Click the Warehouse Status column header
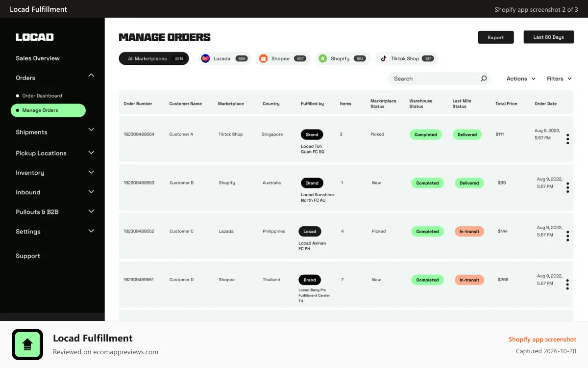The image size is (588, 368). click(421, 104)
